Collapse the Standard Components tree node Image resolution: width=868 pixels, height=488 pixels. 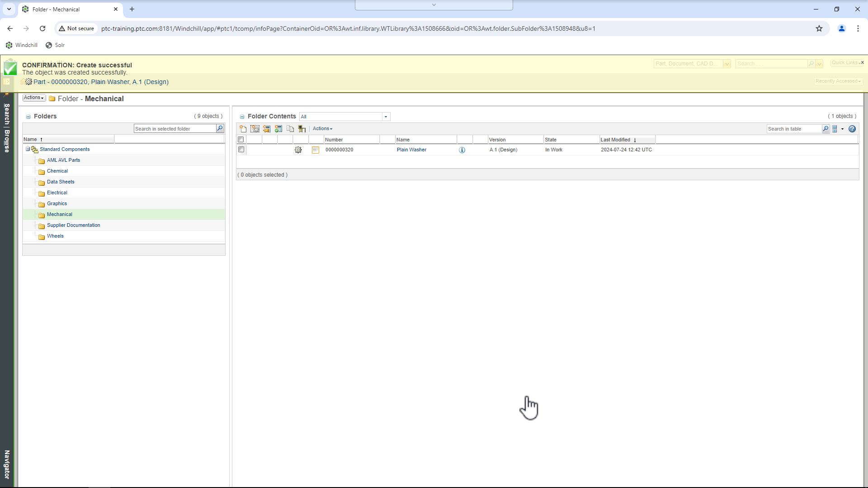coord(28,149)
